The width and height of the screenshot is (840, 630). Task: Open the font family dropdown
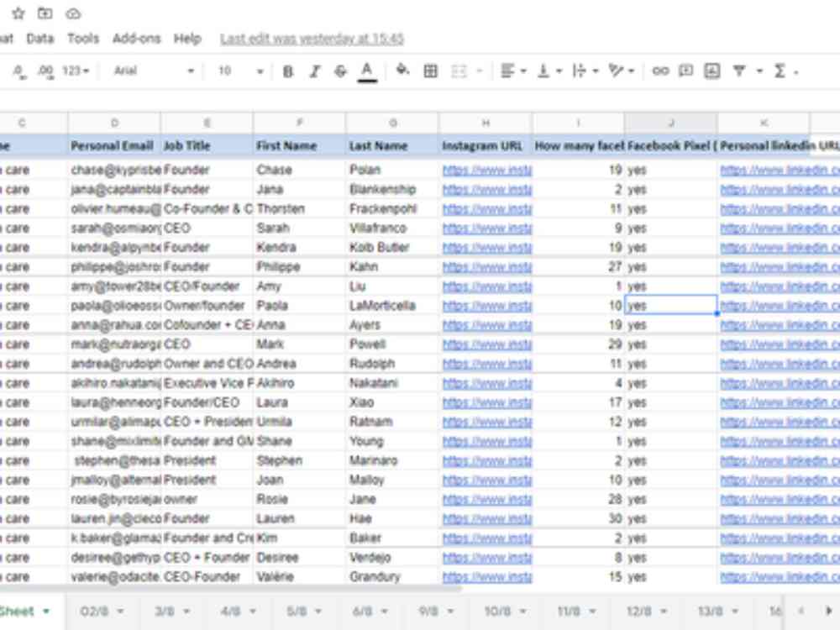pyautogui.click(x=160, y=71)
